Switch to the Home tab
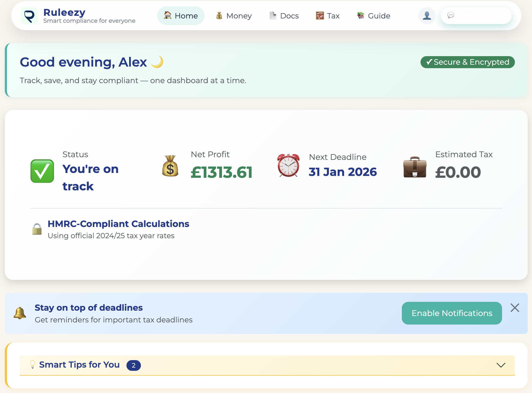Screen dimensions: 532x393 (180, 16)
